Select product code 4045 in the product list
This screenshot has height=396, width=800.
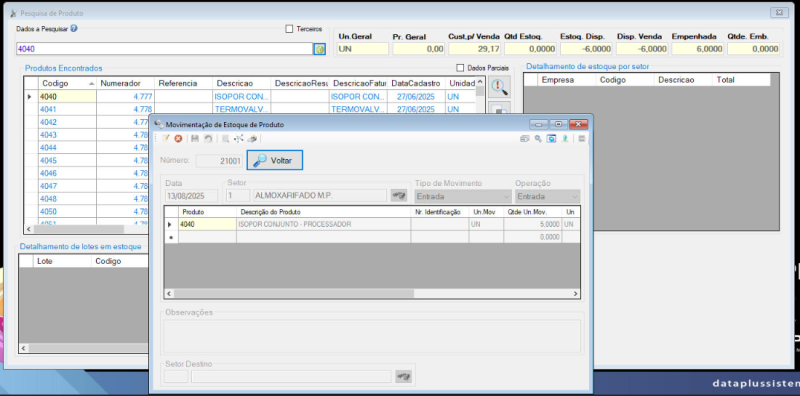click(67, 160)
